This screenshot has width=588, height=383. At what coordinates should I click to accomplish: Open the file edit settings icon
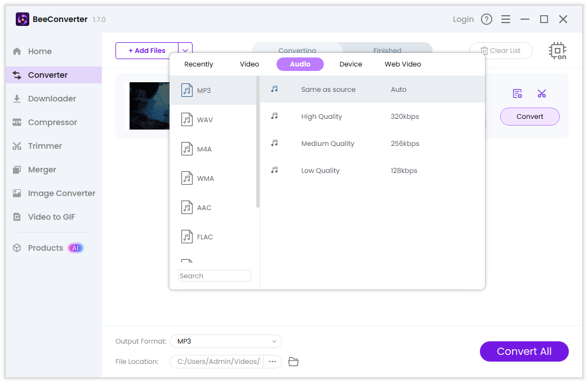517,93
